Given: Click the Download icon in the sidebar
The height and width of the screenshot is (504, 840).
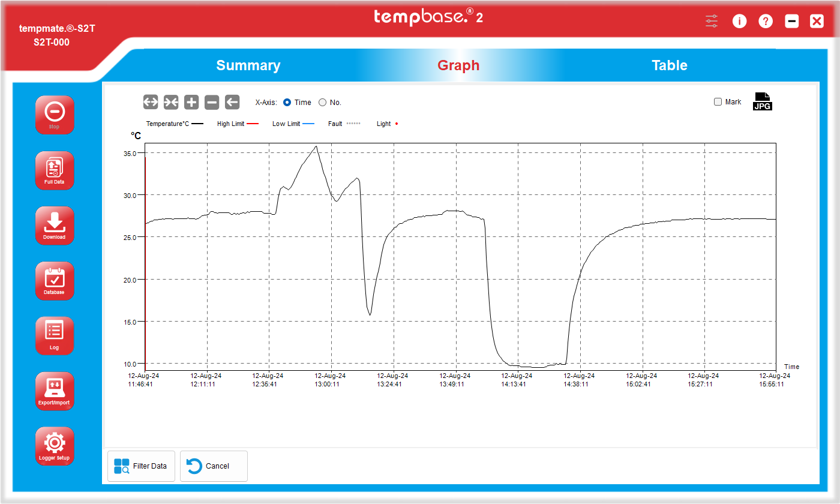Looking at the screenshot, I should 55,225.
